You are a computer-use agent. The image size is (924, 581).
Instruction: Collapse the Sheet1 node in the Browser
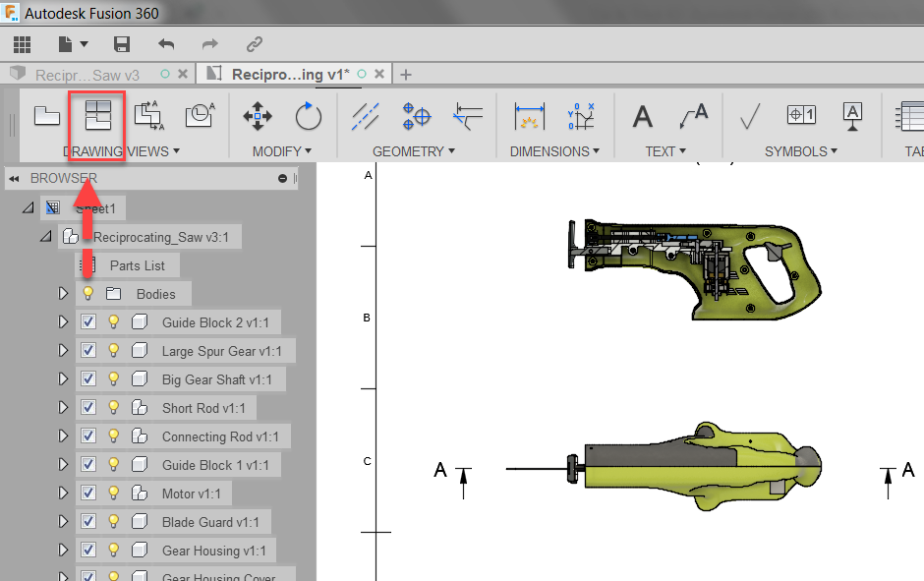(28, 207)
